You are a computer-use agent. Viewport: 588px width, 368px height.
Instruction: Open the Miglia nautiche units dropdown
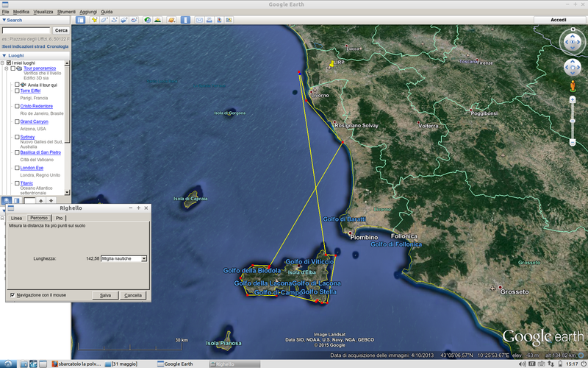click(x=123, y=259)
